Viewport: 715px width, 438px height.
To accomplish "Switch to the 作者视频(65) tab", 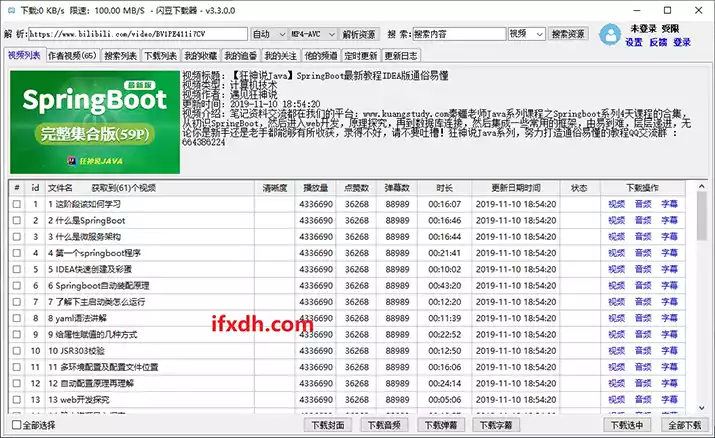I will pyautogui.click(x=72, y=56).
